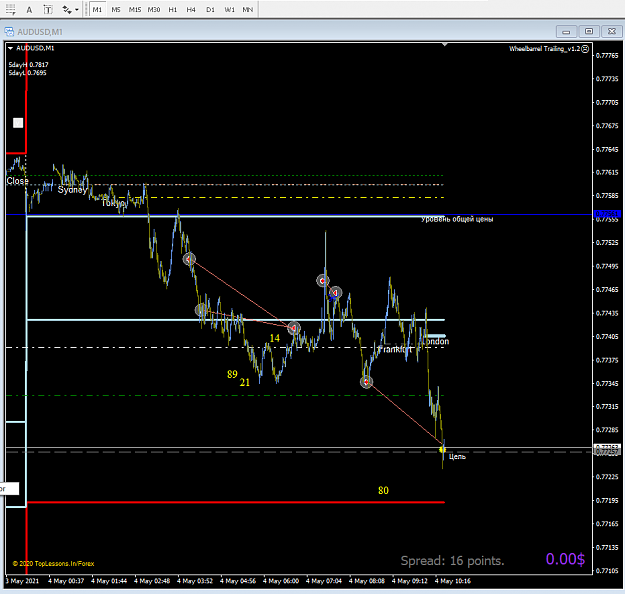Switch to the D1 daily timeframe
Viewport: 625px width, 594px height.
click(210, 10)
